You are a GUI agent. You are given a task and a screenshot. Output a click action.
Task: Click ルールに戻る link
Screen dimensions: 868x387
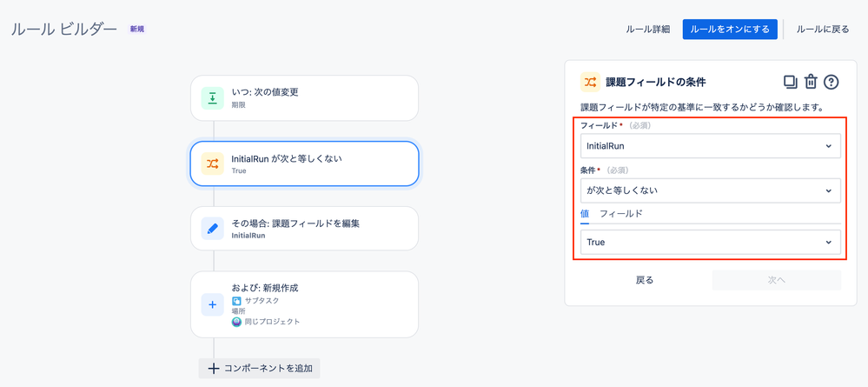[x=823, y=30]
